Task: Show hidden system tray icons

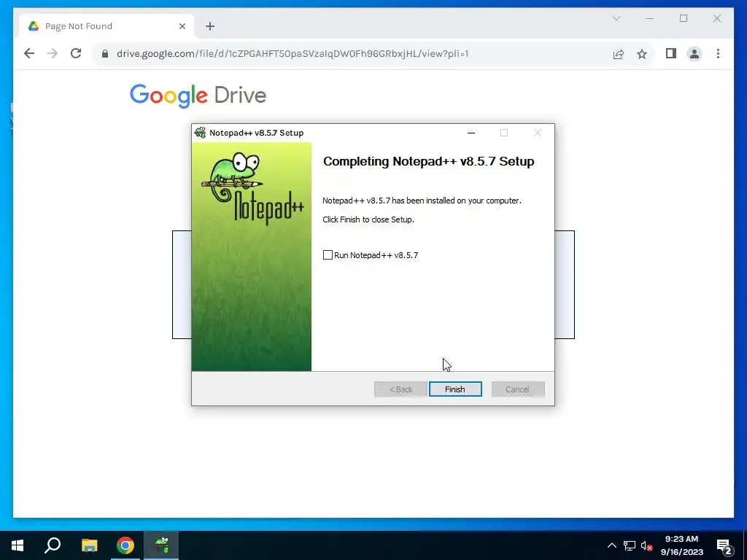Action: 612,545
